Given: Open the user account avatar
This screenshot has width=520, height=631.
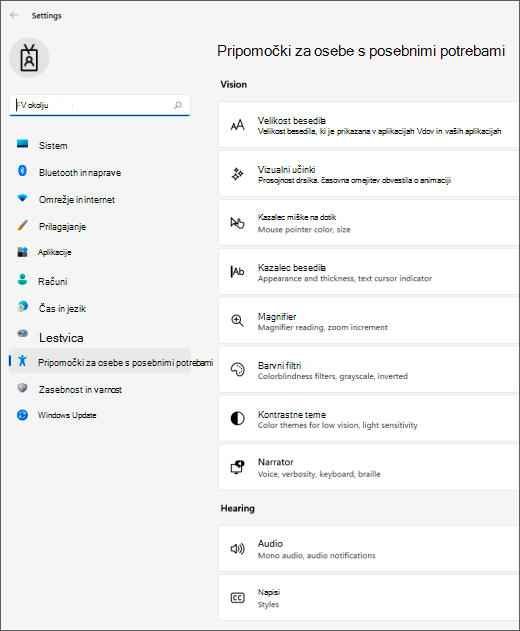Looking at the screenshot, I should [x=29, y=58].
